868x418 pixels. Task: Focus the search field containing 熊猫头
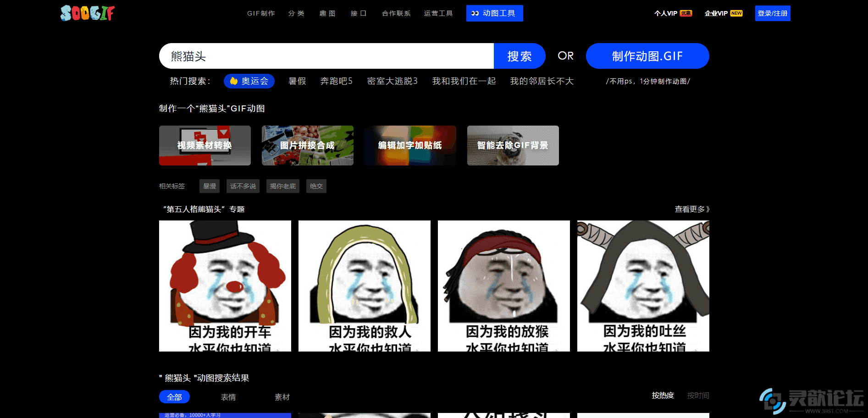[326, 56]
